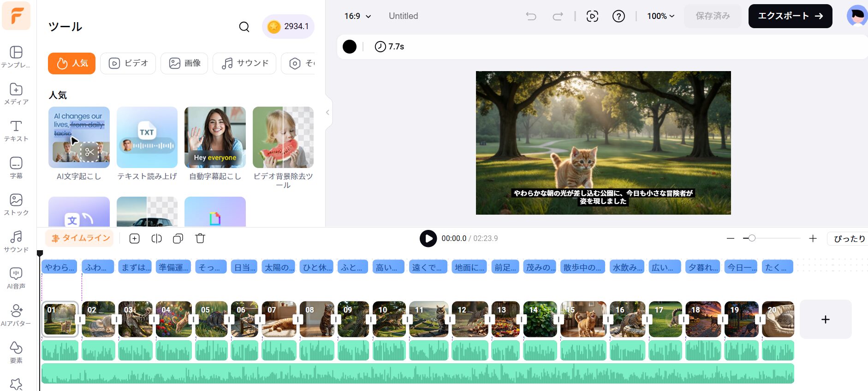Play the video from the timeline

tap(428, 239)
